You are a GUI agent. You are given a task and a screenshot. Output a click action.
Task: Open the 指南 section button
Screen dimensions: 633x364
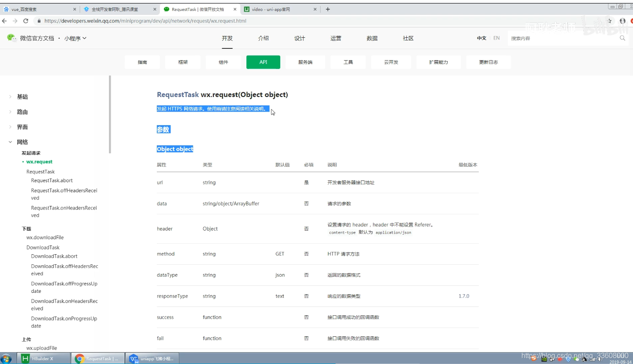coord(142,62)
